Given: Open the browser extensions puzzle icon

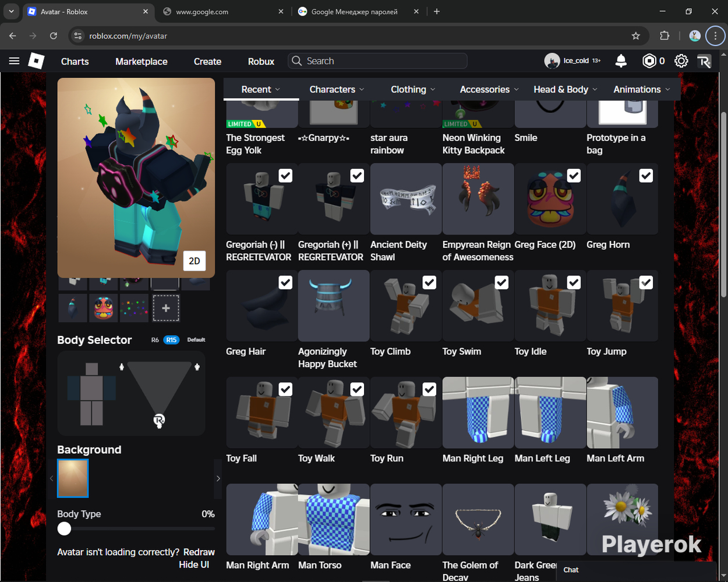Looking at the screenshot, I should 665,36.
